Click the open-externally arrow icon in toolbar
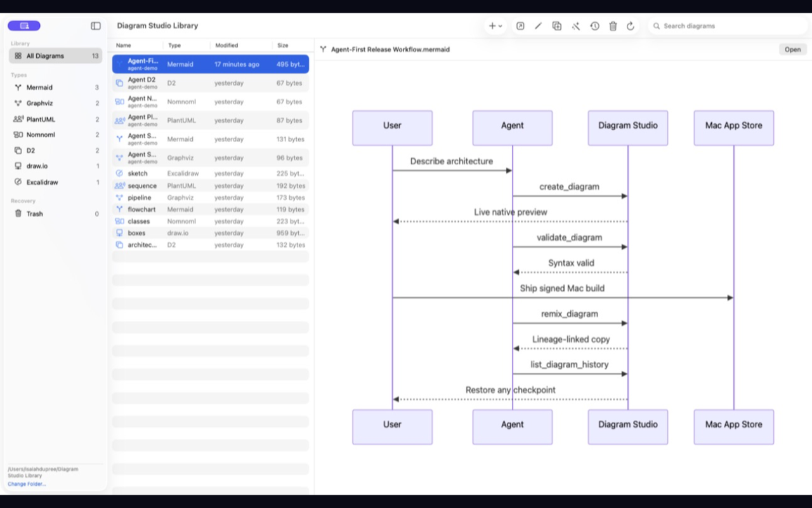 tap(520, 26)
